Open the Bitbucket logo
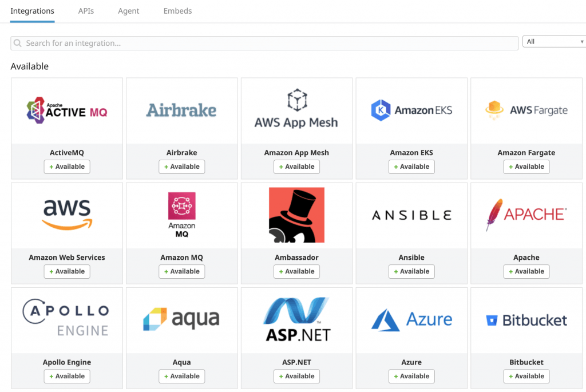Screen dimensions: 586x392 [526, 320]
